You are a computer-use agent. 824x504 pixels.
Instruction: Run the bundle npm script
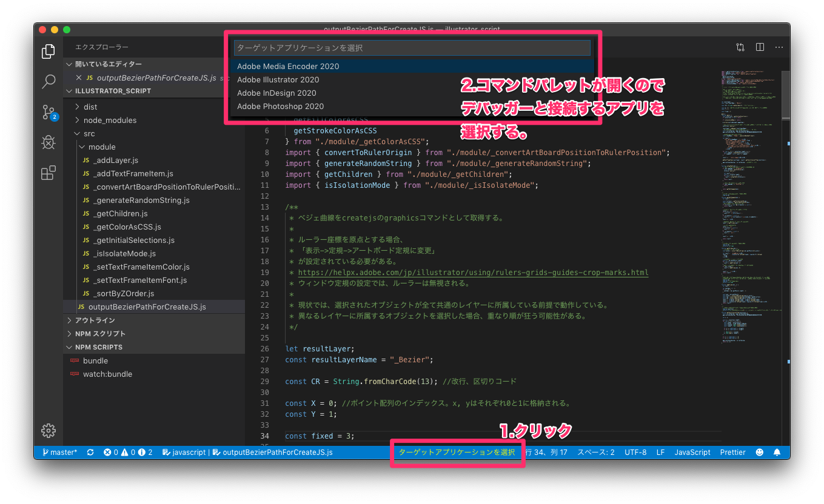(96, 360)
